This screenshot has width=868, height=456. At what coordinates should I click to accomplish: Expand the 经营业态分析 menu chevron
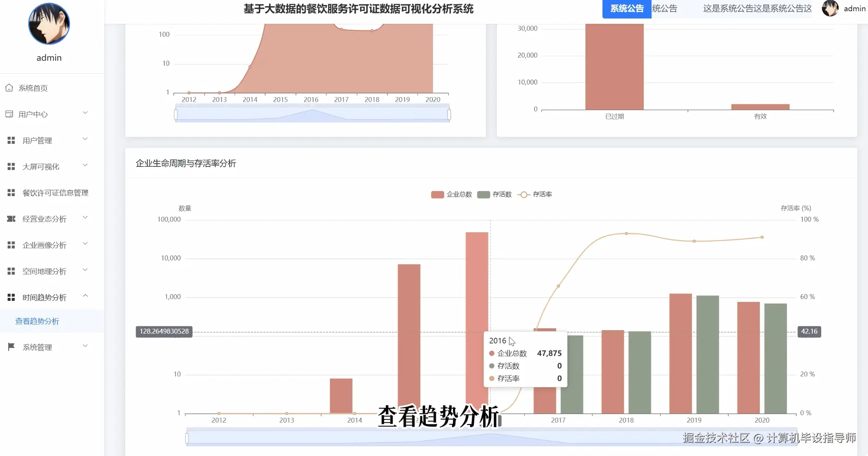85,218
